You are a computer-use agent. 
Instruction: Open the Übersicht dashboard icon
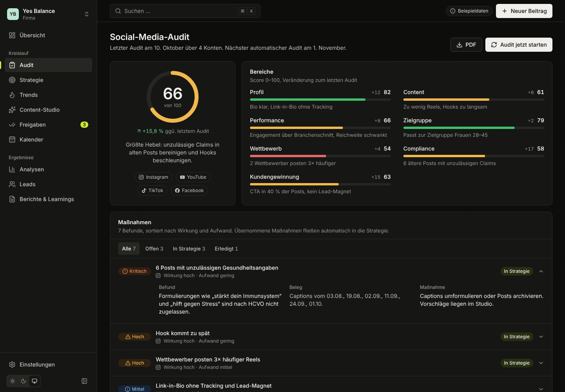tap(12, 35)
